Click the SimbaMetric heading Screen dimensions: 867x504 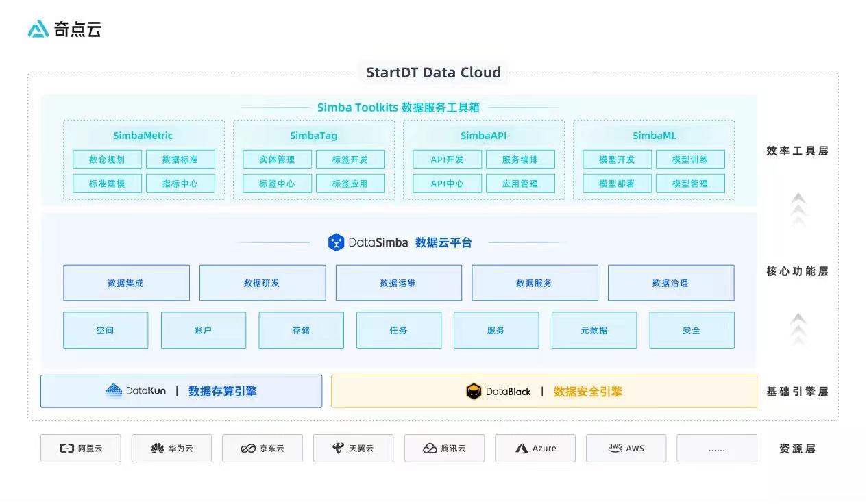point(143,136)
